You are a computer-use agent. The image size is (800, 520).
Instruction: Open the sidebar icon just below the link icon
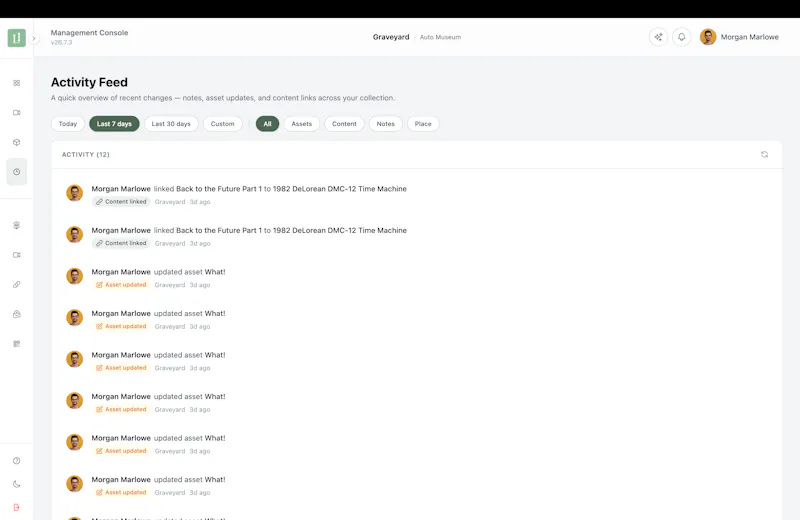16,314
